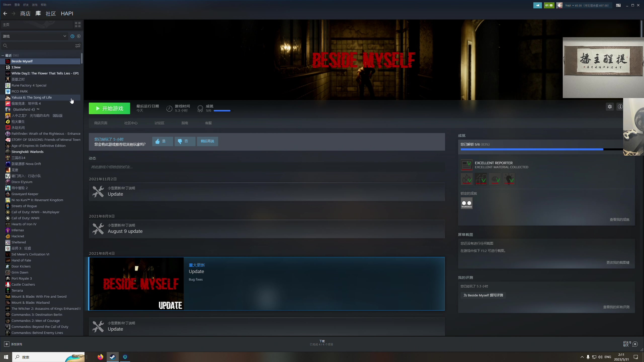This screenshot has width=644, height=362.
Task: Enter Big Picture mode icon
Action: coord(618,5)
